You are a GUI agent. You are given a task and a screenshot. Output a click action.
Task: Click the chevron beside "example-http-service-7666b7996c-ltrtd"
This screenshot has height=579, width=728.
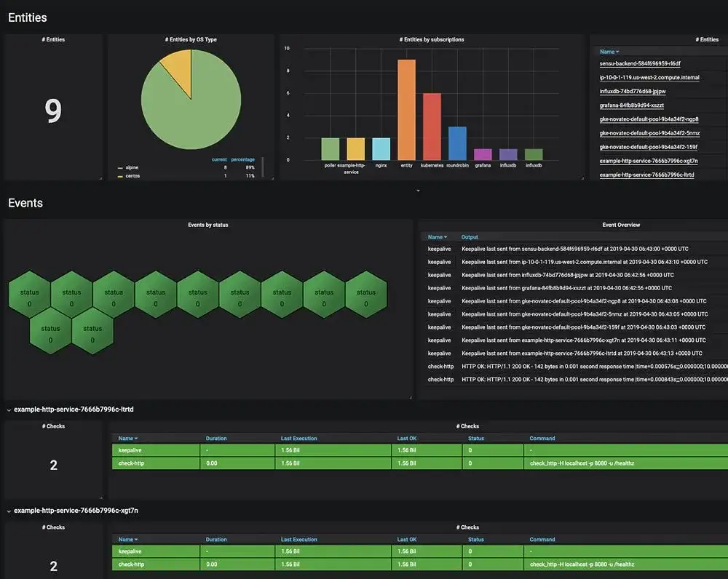pos(9,409)
